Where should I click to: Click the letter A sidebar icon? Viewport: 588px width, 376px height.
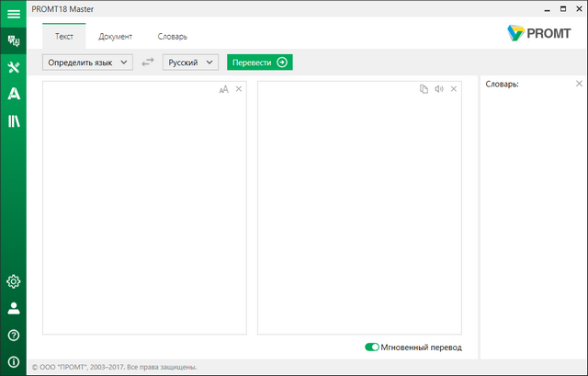(13, 94)
